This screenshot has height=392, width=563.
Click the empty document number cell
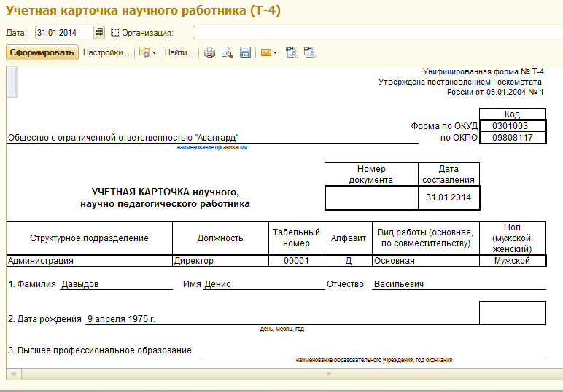tap(372, 197)
